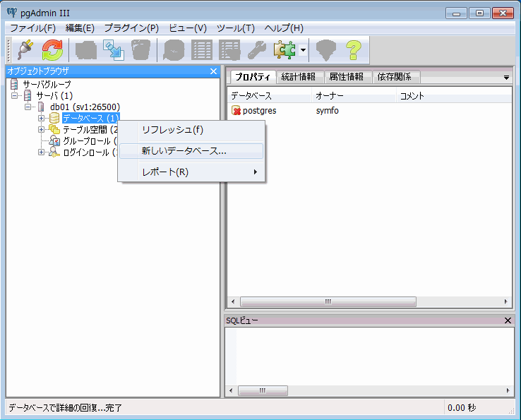Sort by the コメント column header
The image size is (521, 420).
[x=454, y=96]
